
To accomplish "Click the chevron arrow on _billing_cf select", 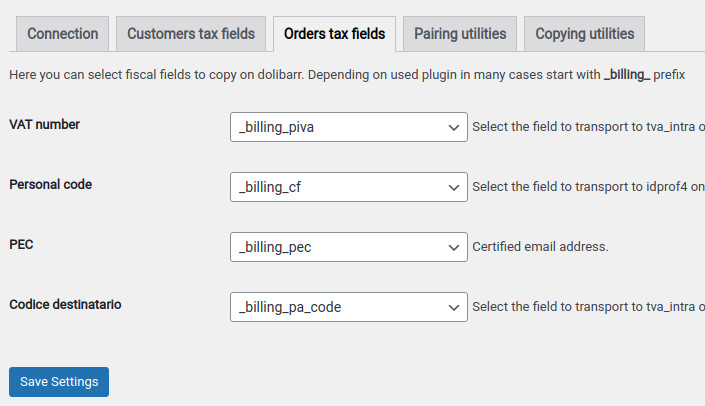I will [x=453, y=187].
